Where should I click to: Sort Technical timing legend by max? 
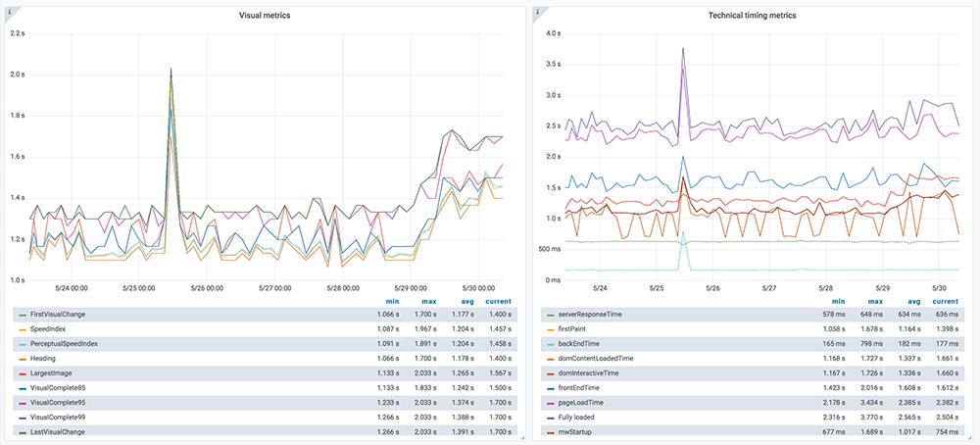[877, 301]
